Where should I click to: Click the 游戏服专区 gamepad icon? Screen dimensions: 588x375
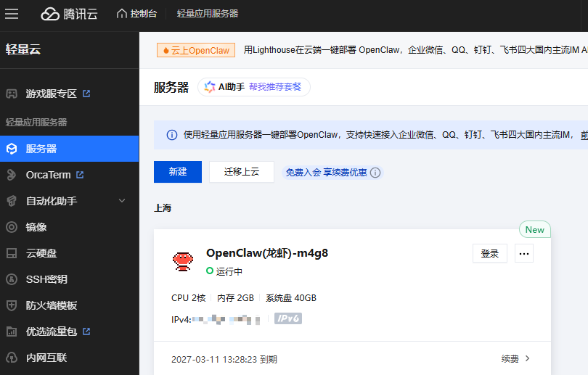click(12, 94)
